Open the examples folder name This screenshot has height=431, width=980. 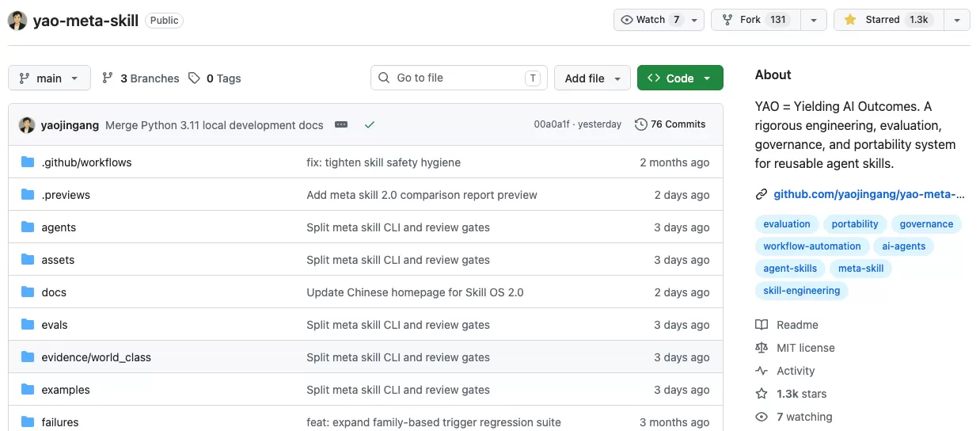pyautogui.click(x=66, y=390)
